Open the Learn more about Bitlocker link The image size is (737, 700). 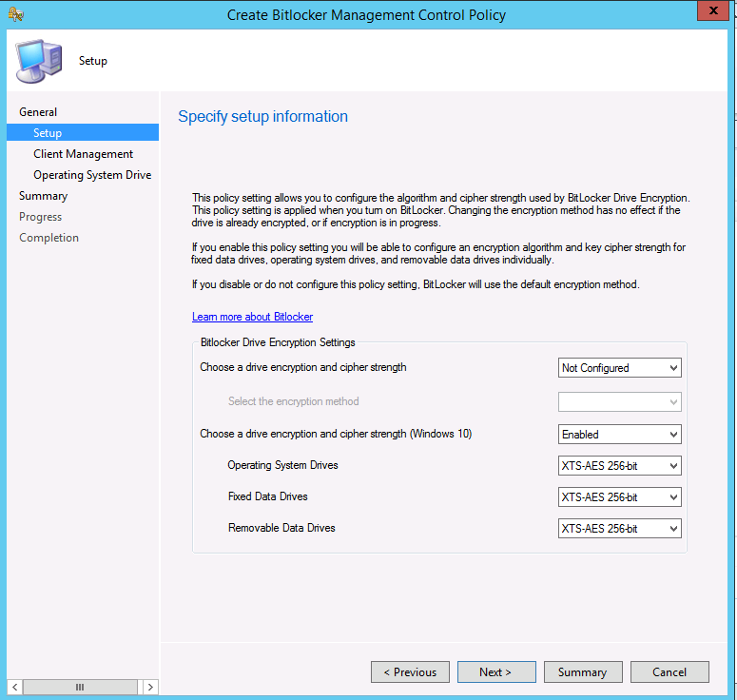pyautogui.click(x=252, y=317)
